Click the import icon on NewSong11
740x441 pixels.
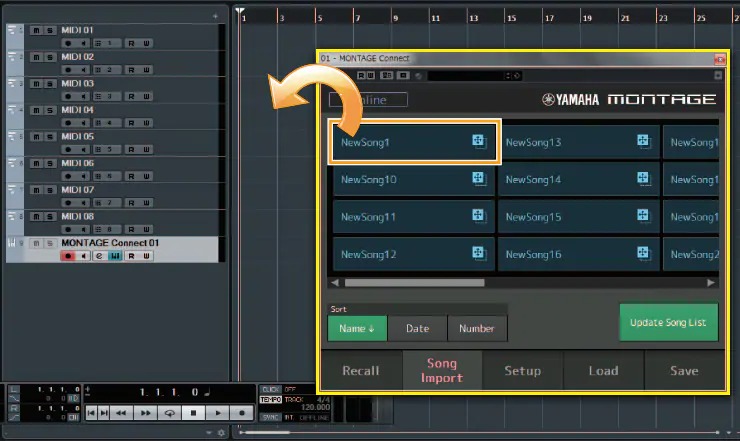tap(479, 216)
